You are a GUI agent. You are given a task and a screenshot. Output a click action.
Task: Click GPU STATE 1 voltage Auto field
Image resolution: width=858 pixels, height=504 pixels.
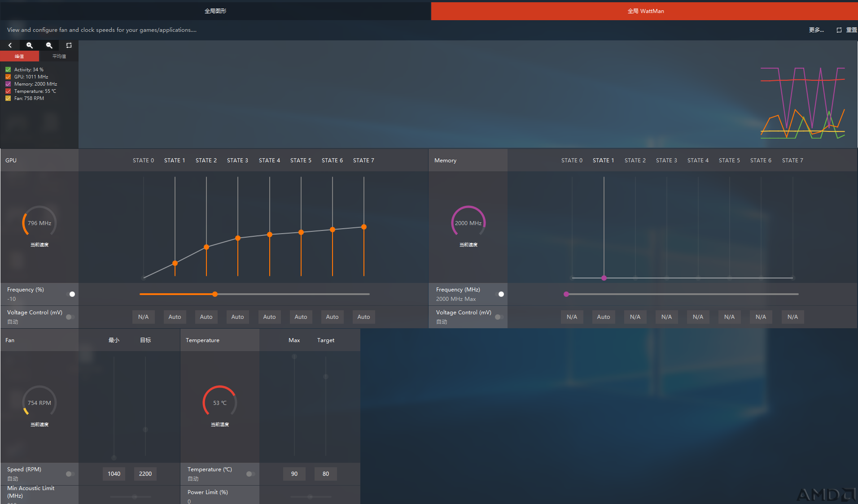tap(175, 317)
